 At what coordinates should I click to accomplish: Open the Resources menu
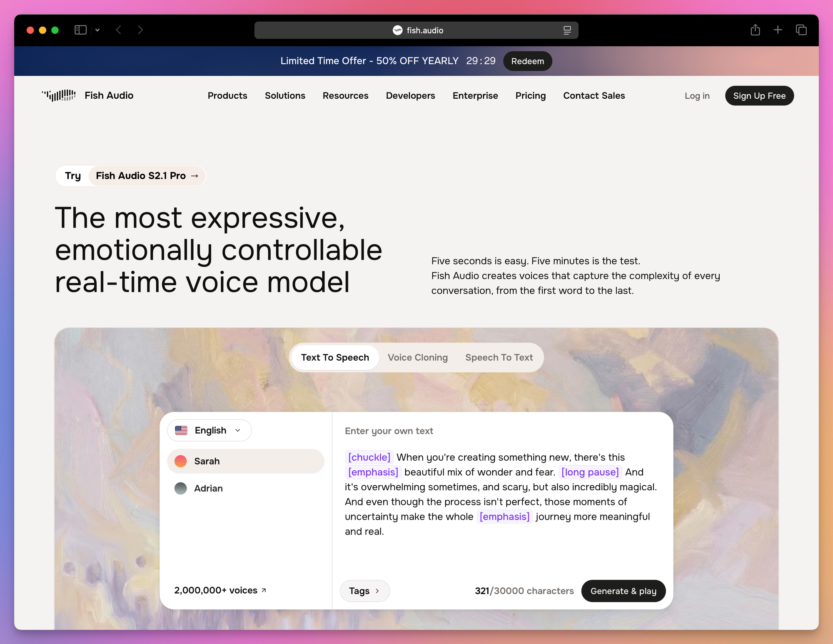pyautogui.click(x=345, y=95)
